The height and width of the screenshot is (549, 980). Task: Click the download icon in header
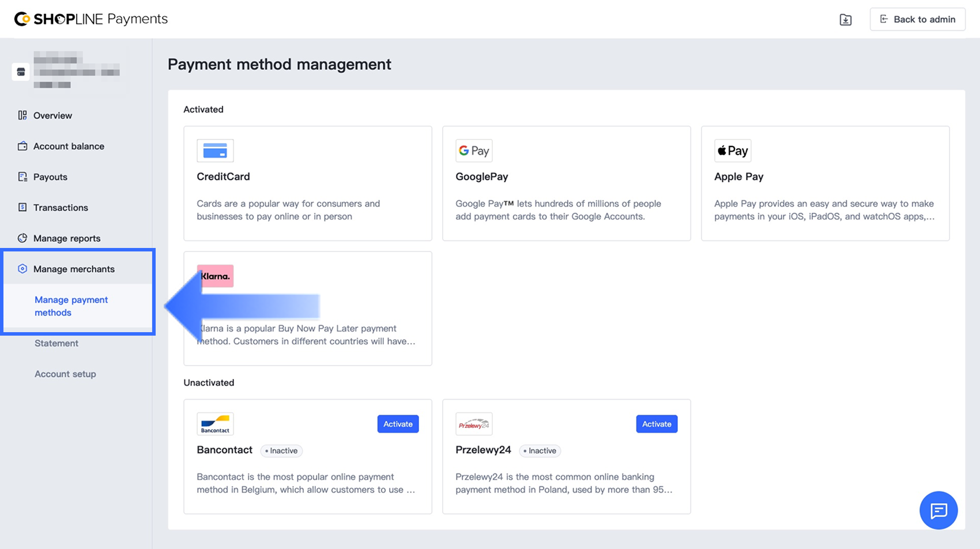(x=845, y=20)
